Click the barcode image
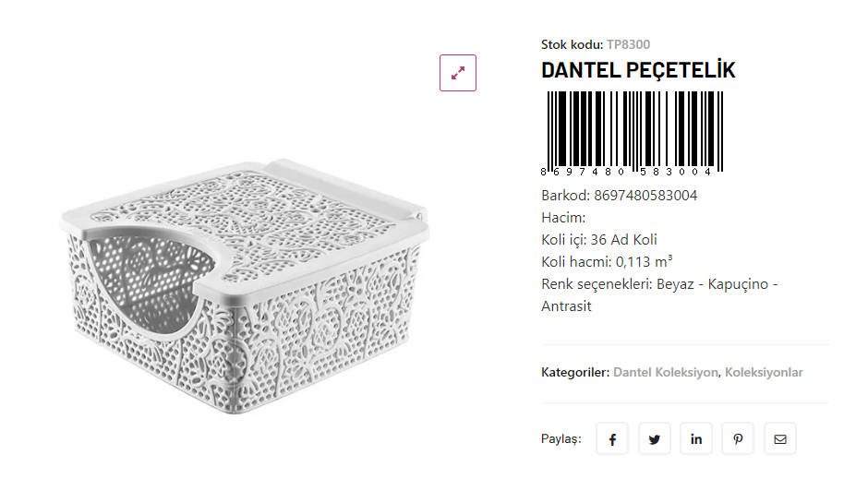 pos(632,132)
